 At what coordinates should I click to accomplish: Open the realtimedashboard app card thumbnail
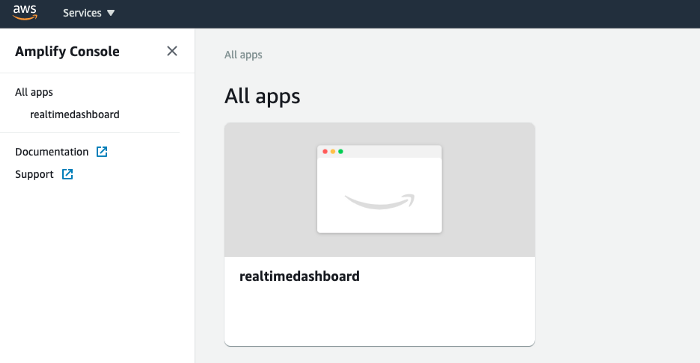(x=379, y=189)
